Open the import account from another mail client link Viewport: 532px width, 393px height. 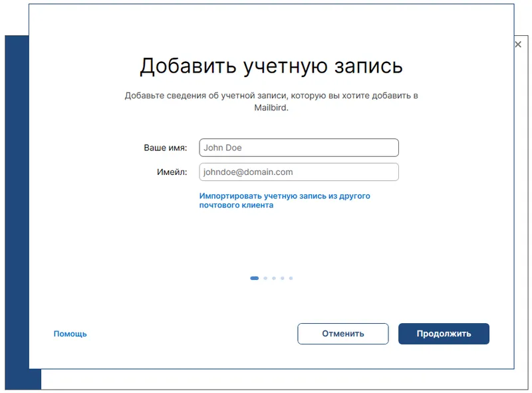285,201
